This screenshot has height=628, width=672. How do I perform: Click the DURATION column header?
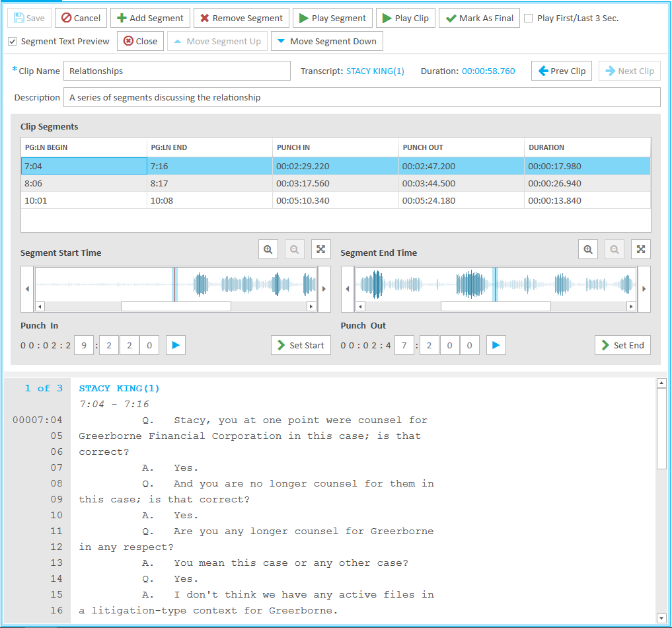587,147
